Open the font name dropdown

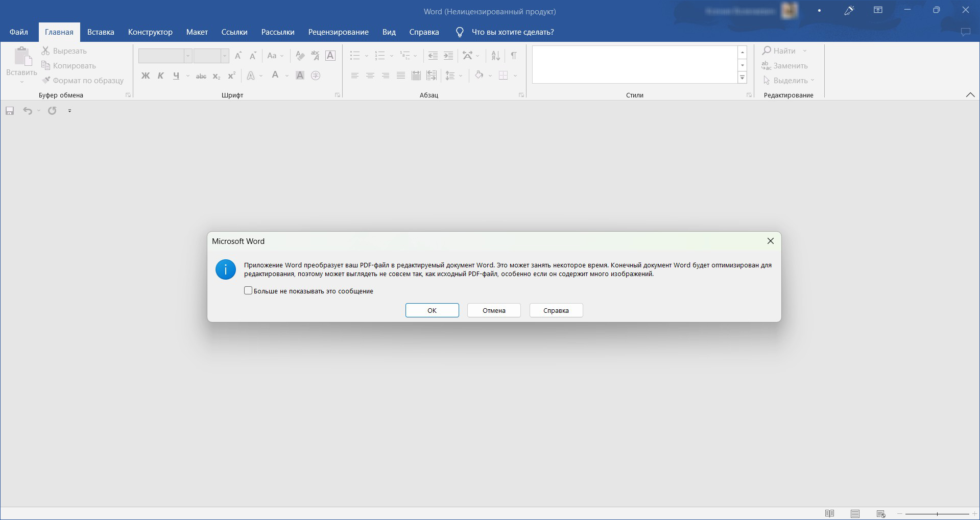188,56
